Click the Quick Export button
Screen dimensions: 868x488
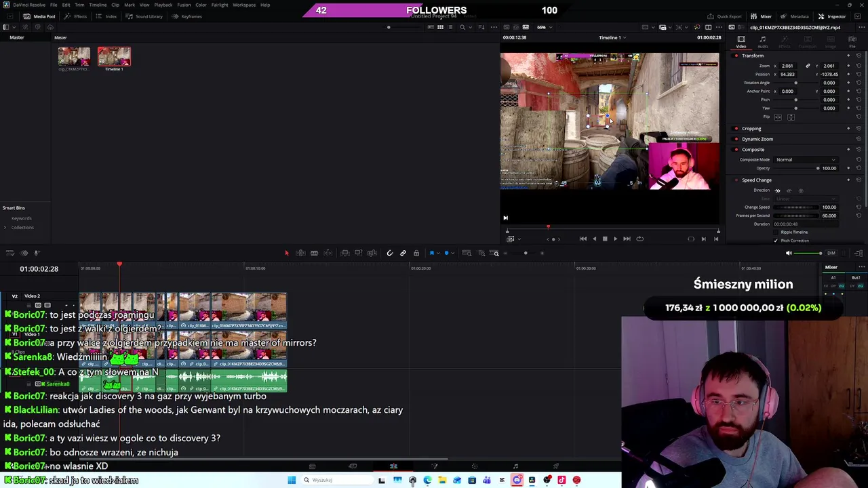coord(725,16)
